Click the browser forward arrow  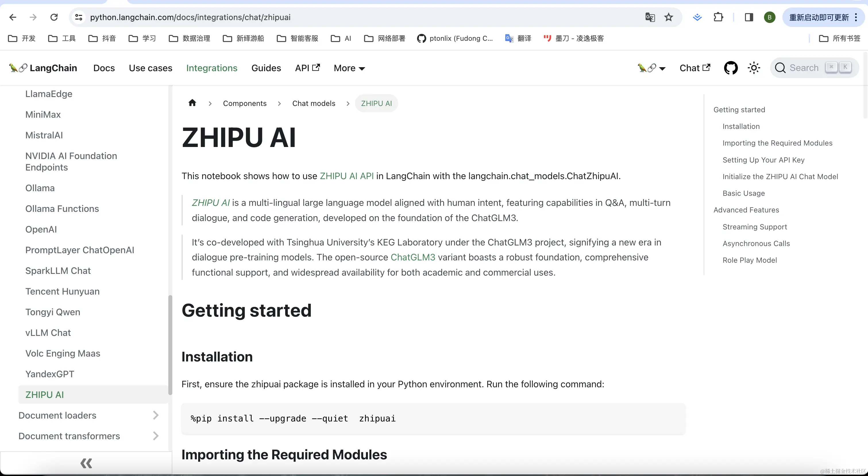pos(33,17)
